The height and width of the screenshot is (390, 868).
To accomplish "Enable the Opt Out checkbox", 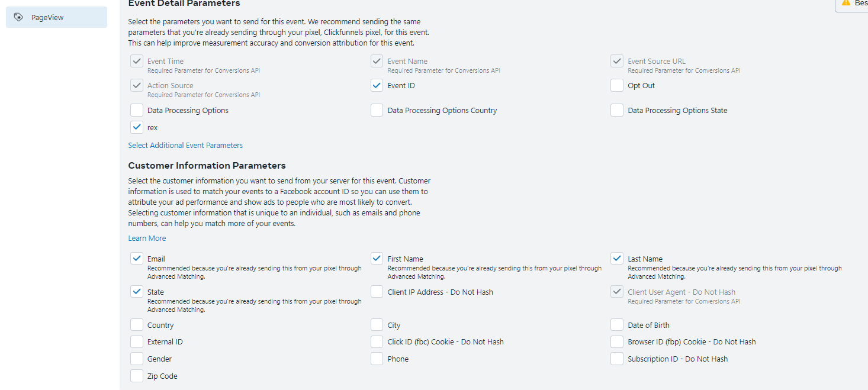I will pyautogui.click(x=617, y=86).
